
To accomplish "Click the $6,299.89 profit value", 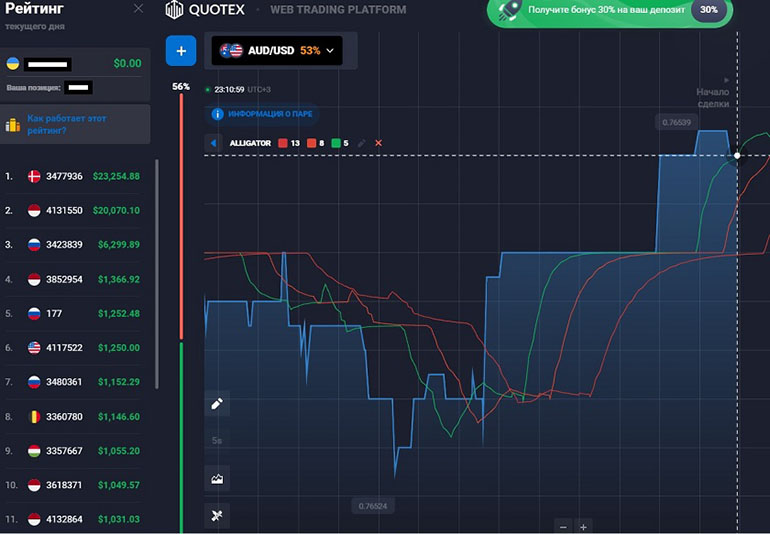I will [x=119, y=245].
